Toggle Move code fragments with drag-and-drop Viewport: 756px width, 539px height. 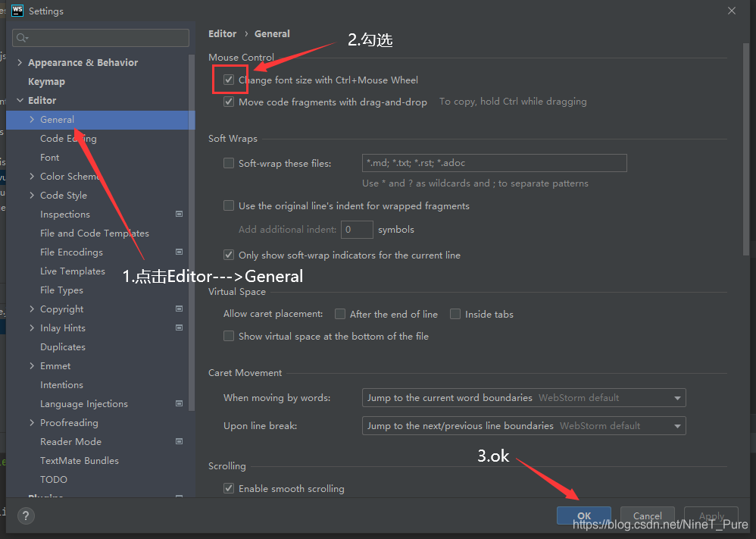[229, 102]
